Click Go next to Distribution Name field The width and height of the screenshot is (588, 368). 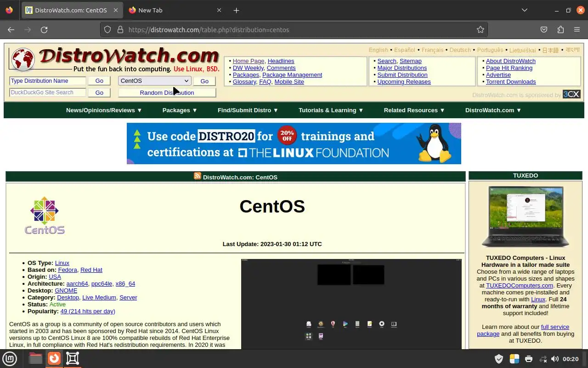[x=99, y=80]
